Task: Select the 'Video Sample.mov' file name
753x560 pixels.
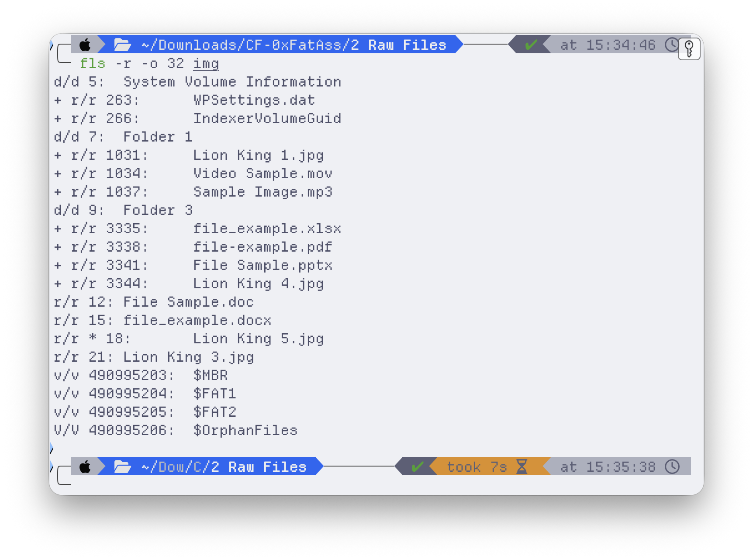Action: [263, 173]
